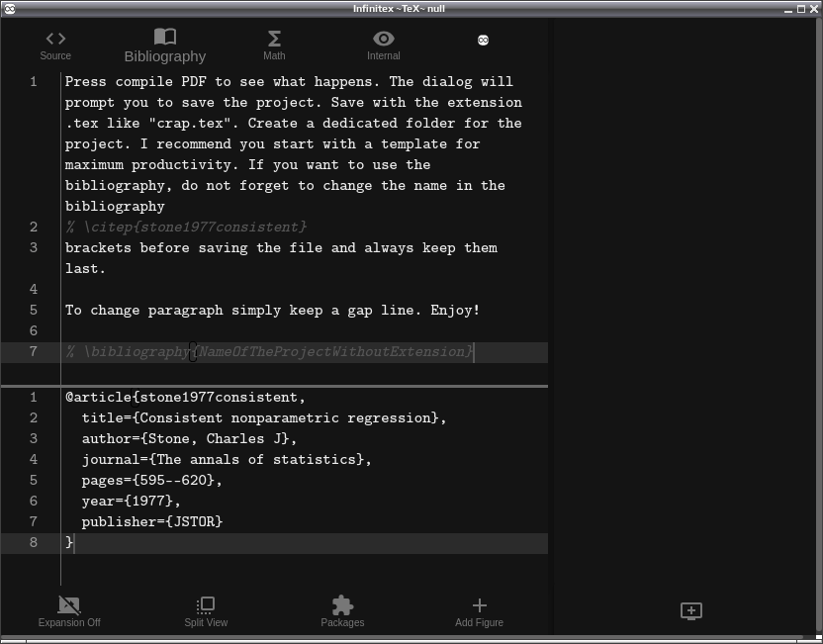Click the journal={The annals of statistics} line
The height and width of the screenshot is (644, 823).
(227, 460)
